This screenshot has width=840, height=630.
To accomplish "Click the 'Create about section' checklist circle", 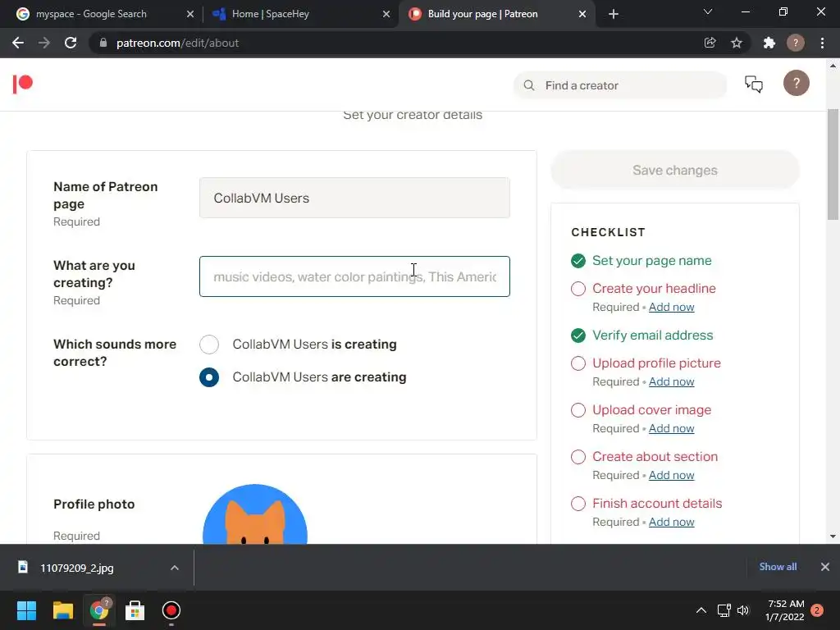I will pyautogui.click(x=578, y=457).
